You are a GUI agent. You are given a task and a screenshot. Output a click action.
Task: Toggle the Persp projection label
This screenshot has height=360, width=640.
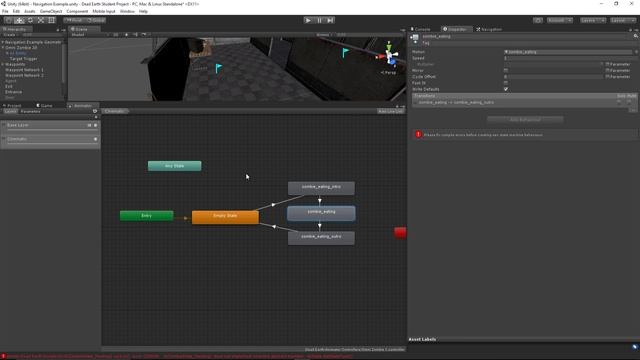point(389,72)
